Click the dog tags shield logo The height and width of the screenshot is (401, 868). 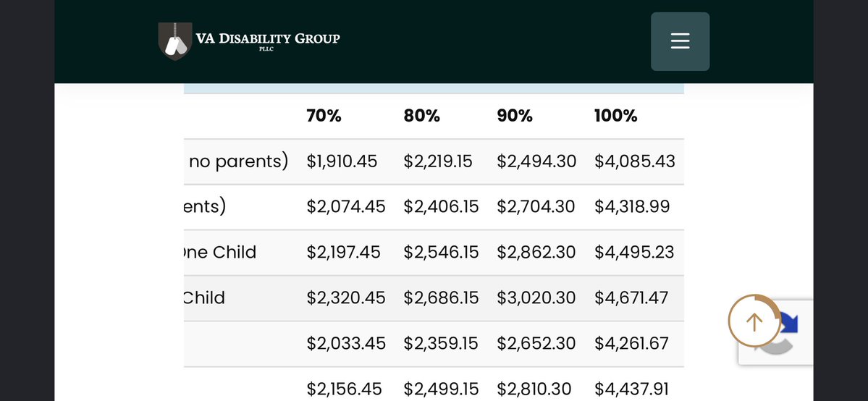point(175,41)
